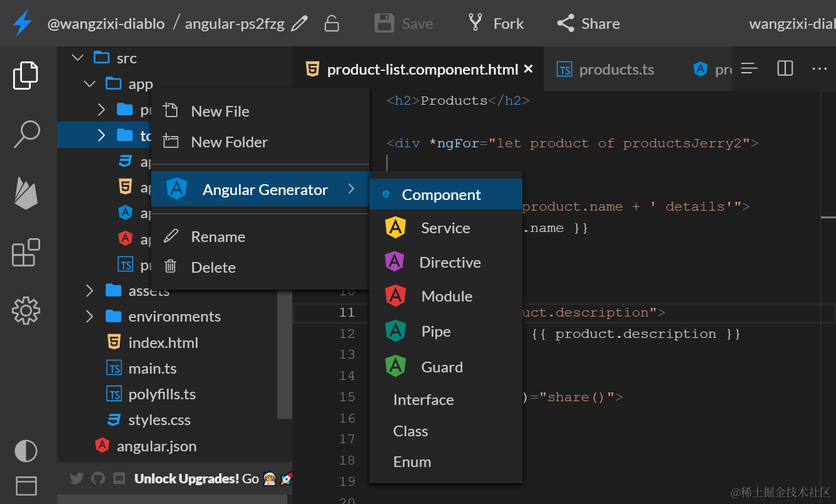The image size is (836, 504).
Task: Select Component in Angular Generator submenu
Action: click(441, 195)
